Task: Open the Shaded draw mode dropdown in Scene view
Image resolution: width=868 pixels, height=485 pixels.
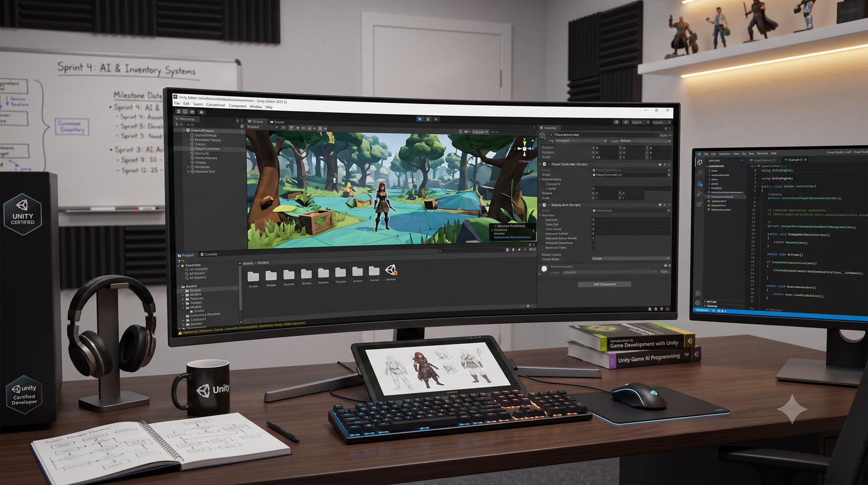Action: (263, 127)
